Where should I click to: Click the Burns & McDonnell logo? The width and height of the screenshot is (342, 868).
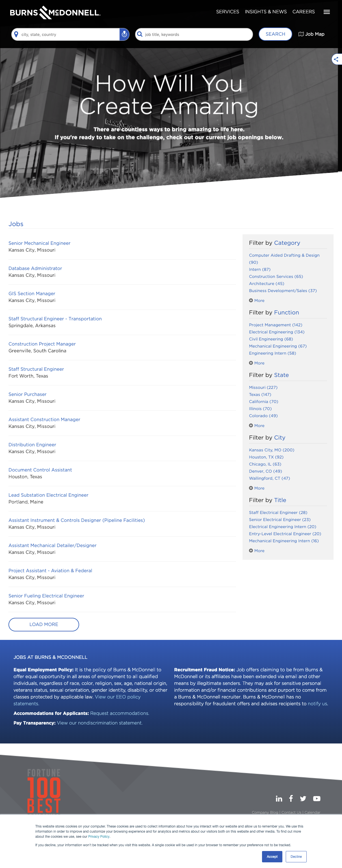(x=55, y=12)
